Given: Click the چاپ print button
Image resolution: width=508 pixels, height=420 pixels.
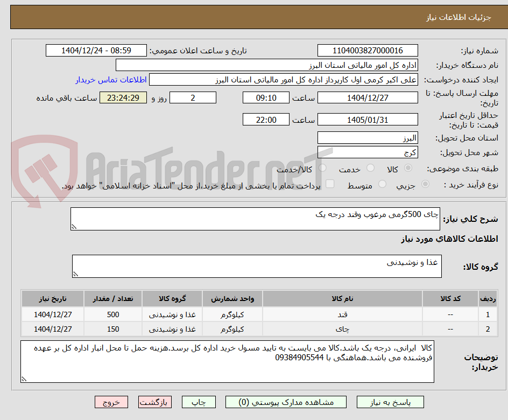Looking at the screenshot, I should point(199,402).
